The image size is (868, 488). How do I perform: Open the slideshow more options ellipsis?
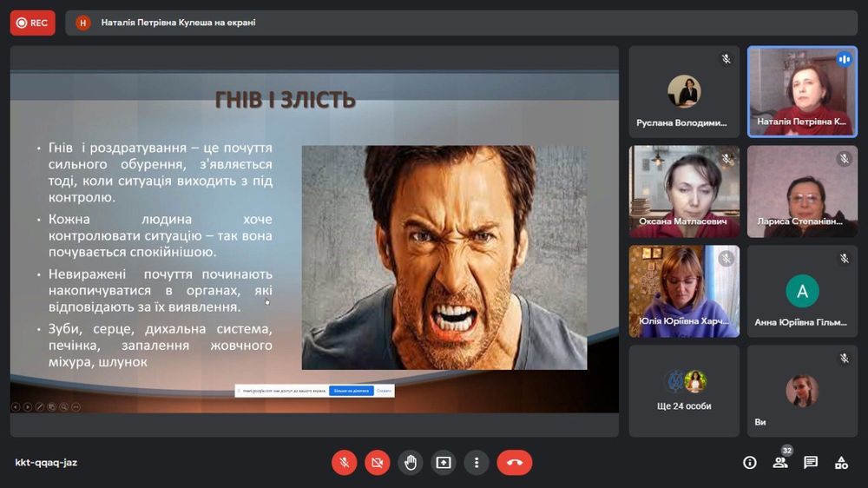76,406
